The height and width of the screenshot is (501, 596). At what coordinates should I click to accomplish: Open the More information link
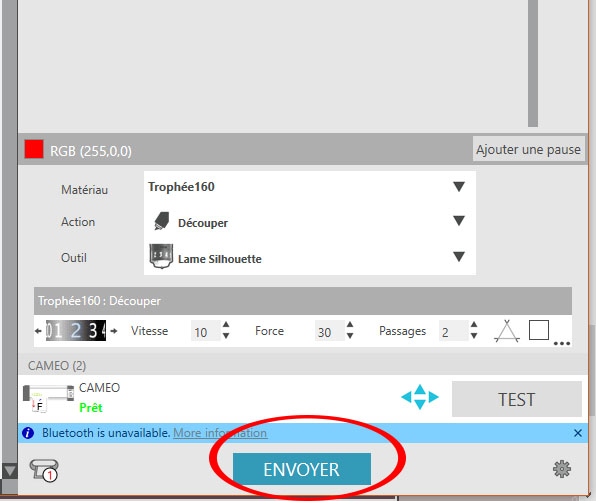[x=220, y=433]
